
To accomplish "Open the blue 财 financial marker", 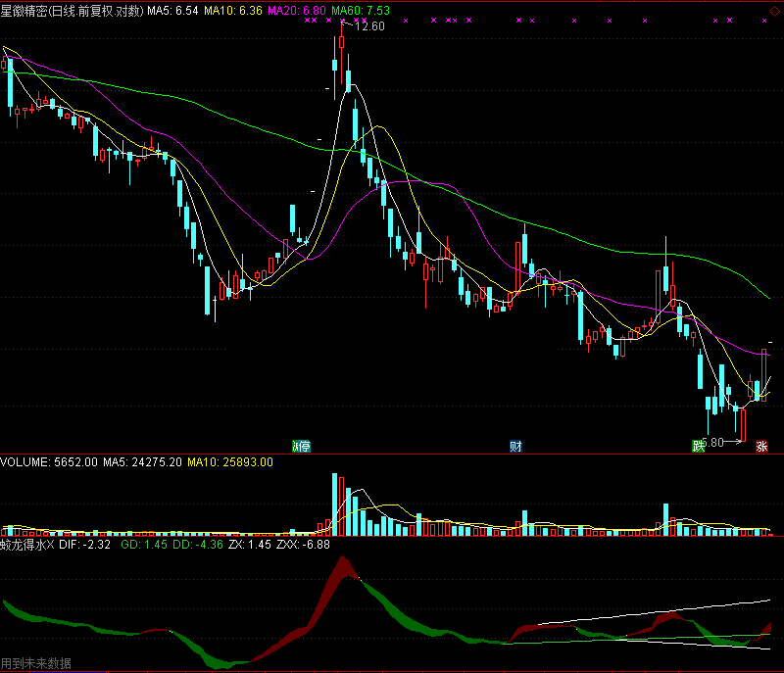I will 515,446.
